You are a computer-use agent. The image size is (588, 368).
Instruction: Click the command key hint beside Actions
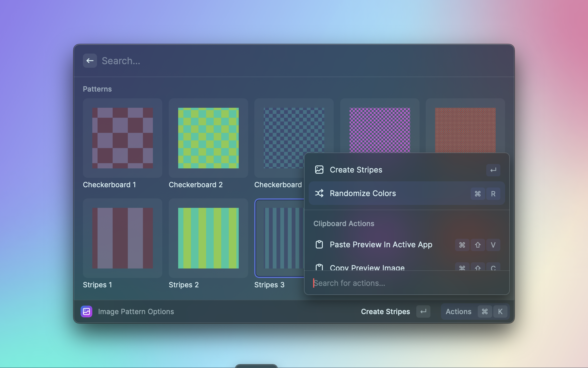485,311
